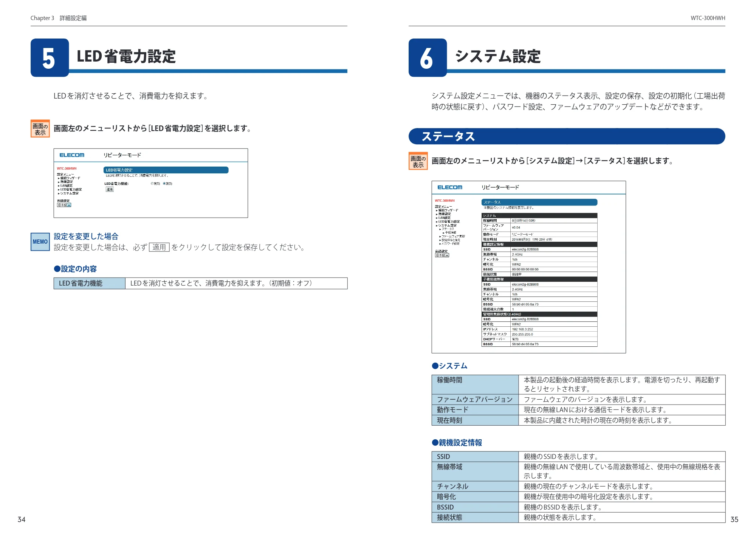Click the LED省電力機能 table cell in 設定の内容

[89, 284]
